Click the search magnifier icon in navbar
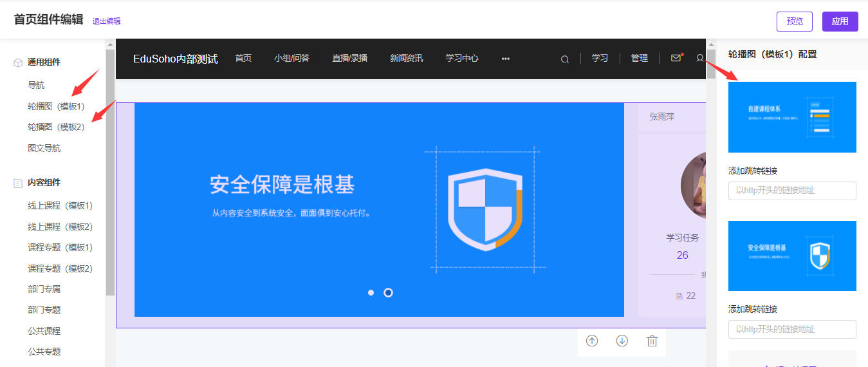The width and height of the screenshot is (868, 367). click(x=565, y=59)
